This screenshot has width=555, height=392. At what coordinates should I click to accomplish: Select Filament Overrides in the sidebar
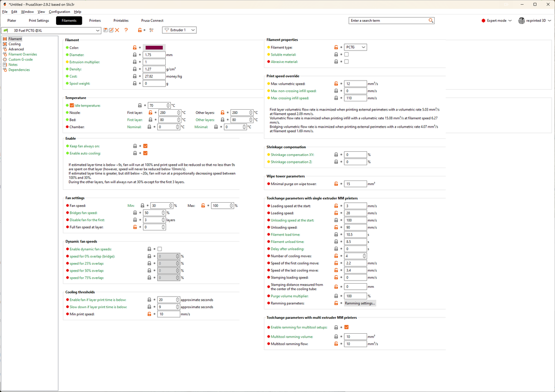(23, 55)
